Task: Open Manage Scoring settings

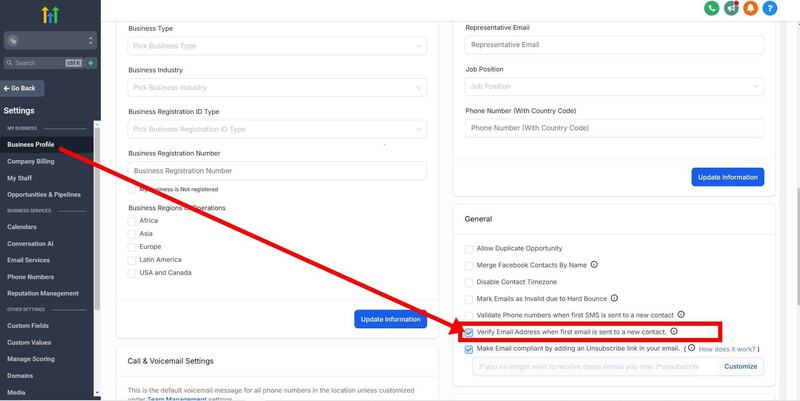Action: [31, 359]
